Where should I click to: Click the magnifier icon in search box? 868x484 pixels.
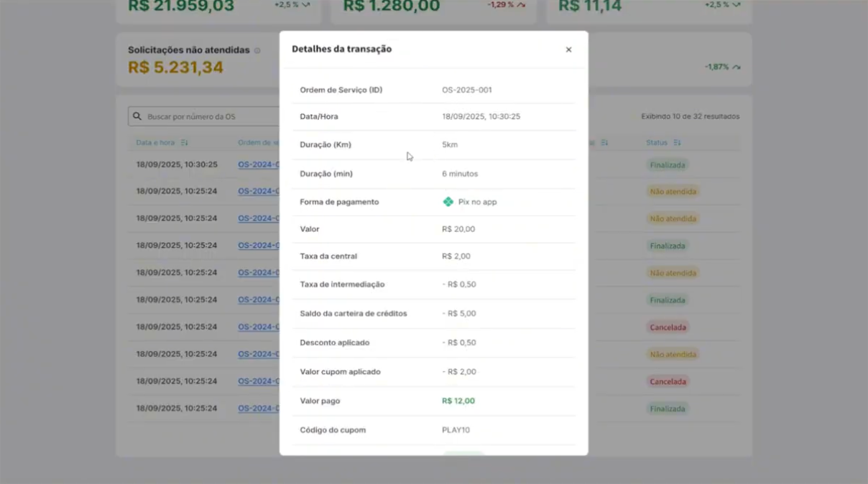click(x=137, y=116)
